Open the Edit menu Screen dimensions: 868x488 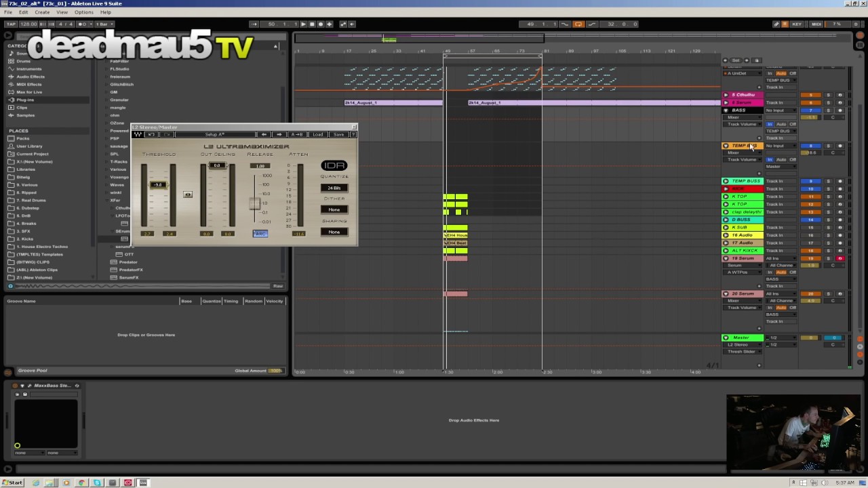click(24, 12)
